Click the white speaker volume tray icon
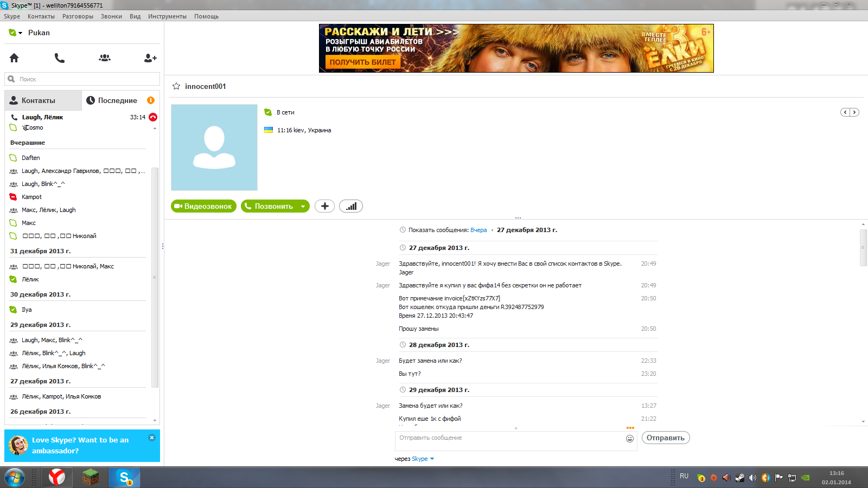 [x=752, y=478]
